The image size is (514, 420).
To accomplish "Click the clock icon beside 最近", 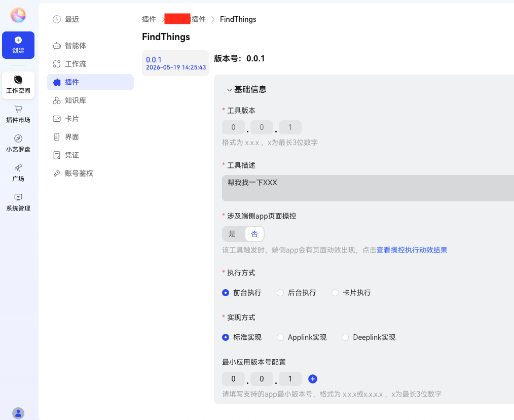I will (57, 19).
